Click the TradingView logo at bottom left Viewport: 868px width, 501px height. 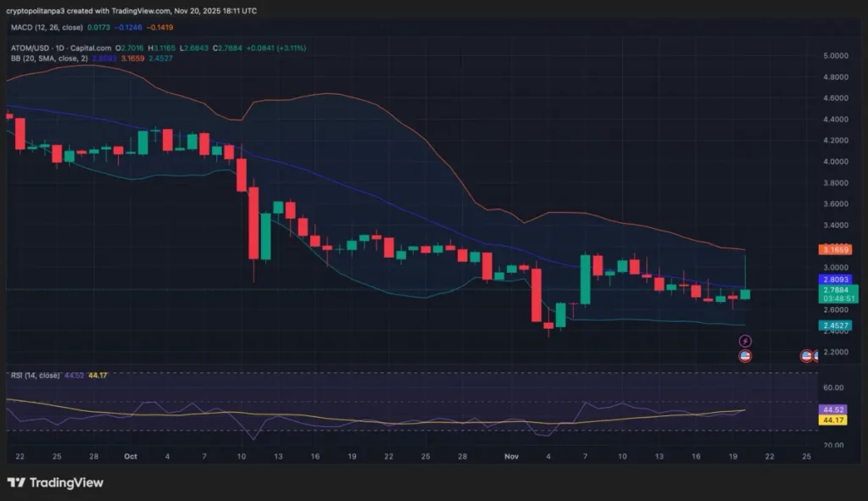(x=55, y=482)
